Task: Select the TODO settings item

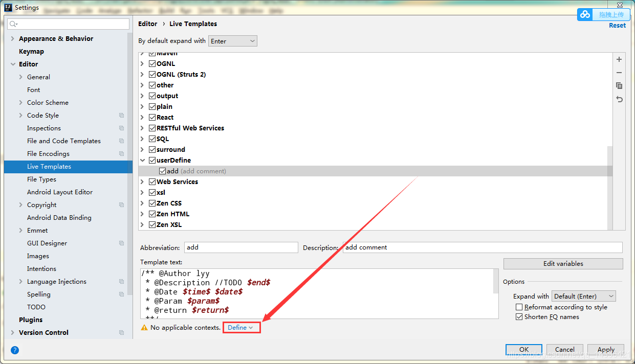Action: pos(36,307)
